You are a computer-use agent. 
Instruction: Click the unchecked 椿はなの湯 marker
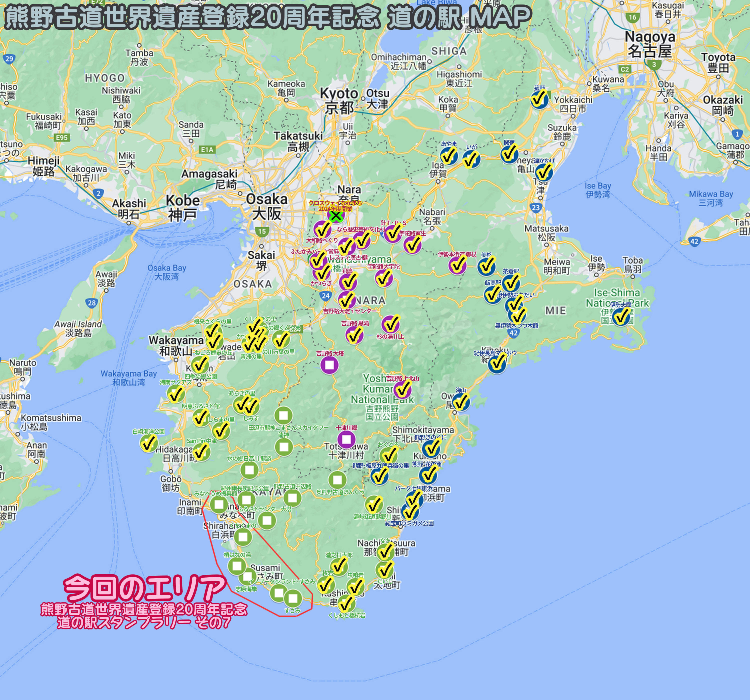[x=237, y=566]
